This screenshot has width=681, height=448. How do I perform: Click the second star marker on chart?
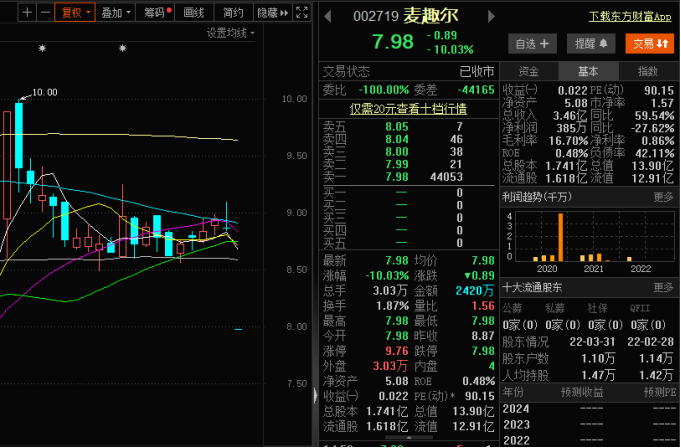coord(122,48)
